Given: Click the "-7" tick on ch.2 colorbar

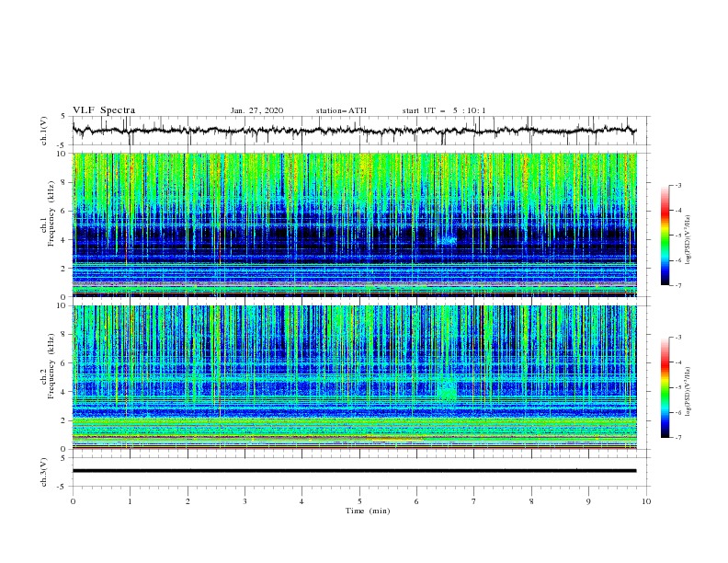Looking at the screenshot, I should (678, 437).
